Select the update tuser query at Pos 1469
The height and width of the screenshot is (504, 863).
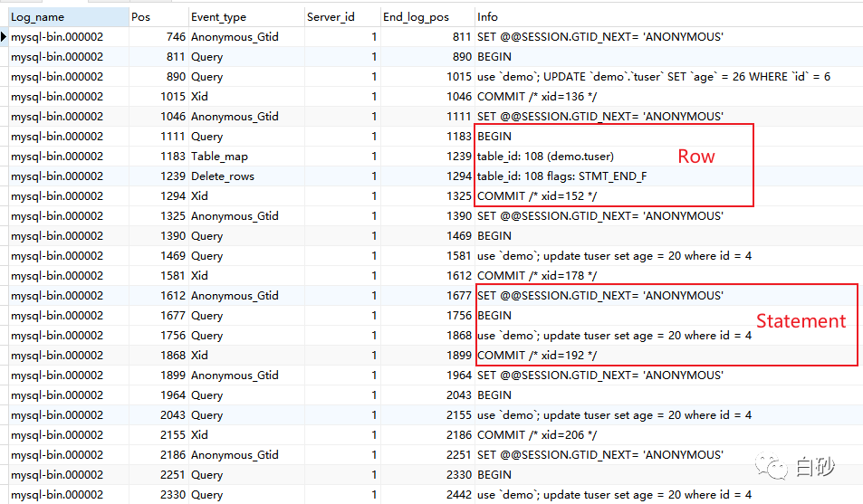(668, 256)
